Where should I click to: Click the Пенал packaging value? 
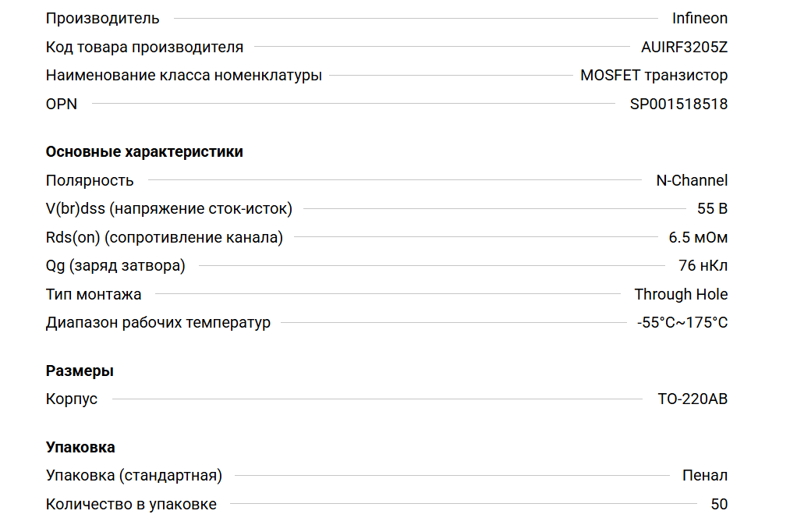tap(704, 475)
